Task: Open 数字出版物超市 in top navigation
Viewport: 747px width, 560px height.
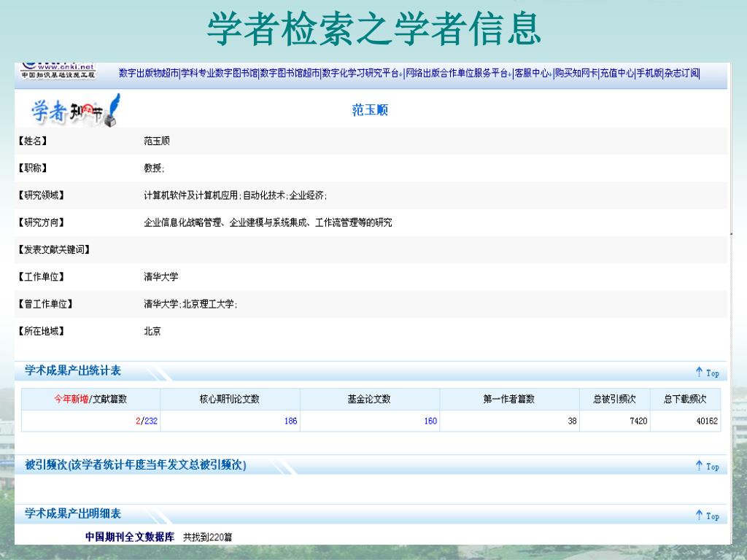Action: click(149, 73)
